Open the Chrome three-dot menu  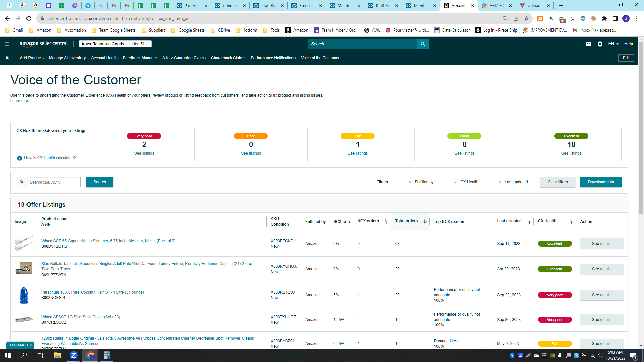(x=637, y=18)
